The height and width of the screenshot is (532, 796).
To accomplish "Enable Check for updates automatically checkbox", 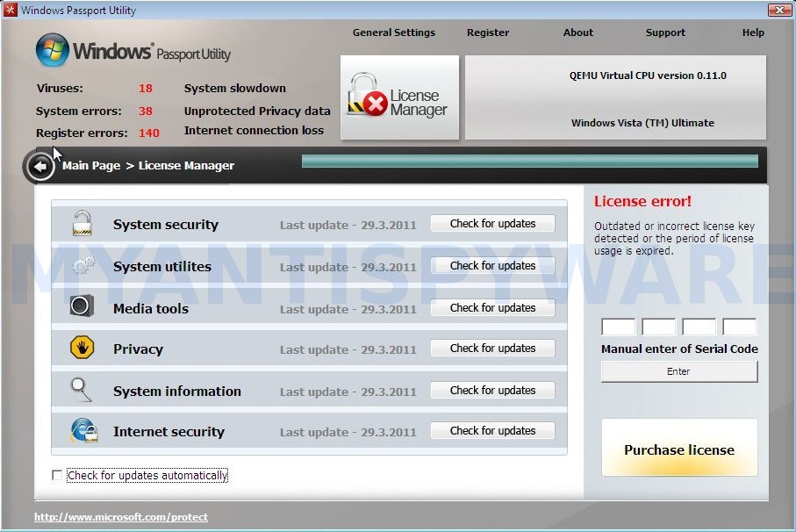I will click(x=57, y=475).
